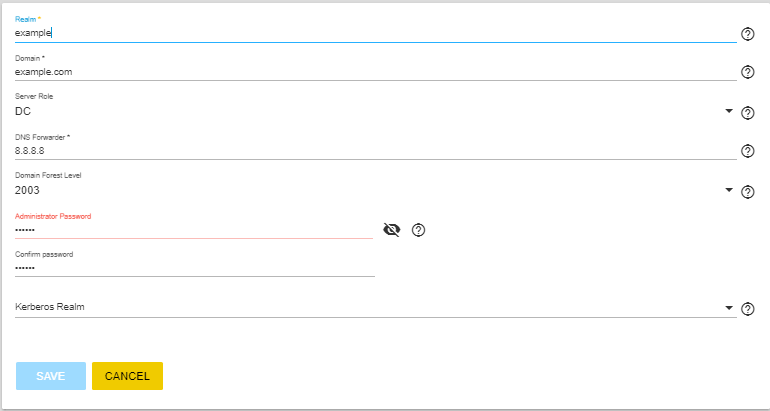Show help for the Domain field
Image resolution: width=770 pixels, height=411 pixels.
point(747,72)
